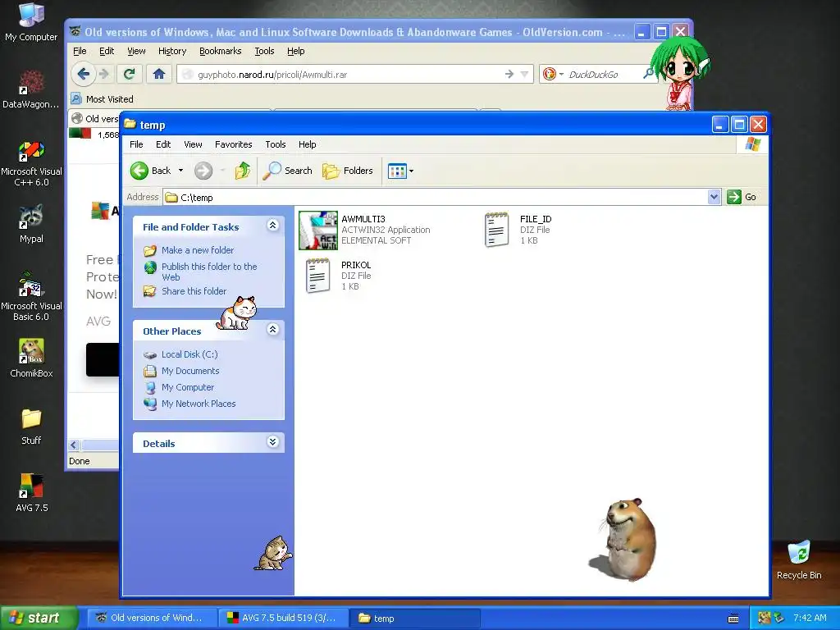Viewport: 840px width, 630px height.
Task: Open Explorer Tools menu
Action: pos(276,144)
